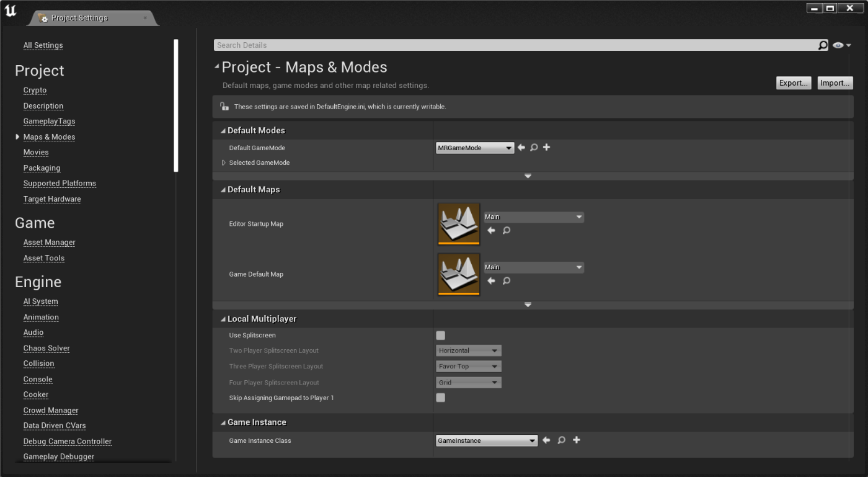Click magnifier icon next to Game Instance Class
Viewport: 868px width, 477px height.
tap(561, 440)
